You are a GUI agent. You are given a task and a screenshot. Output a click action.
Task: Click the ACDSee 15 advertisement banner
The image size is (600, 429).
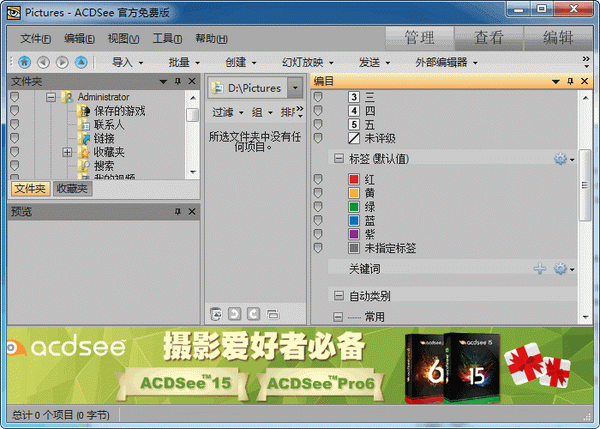point(183,383)
